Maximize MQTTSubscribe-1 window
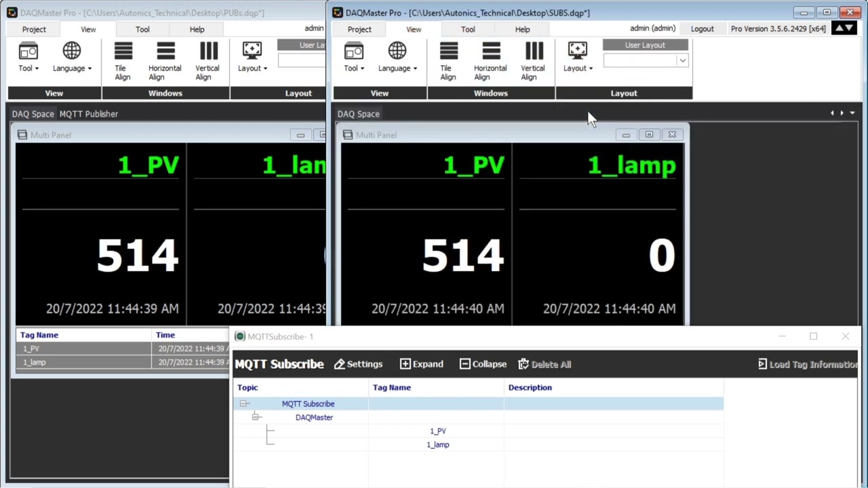 [x=813, y=336]
